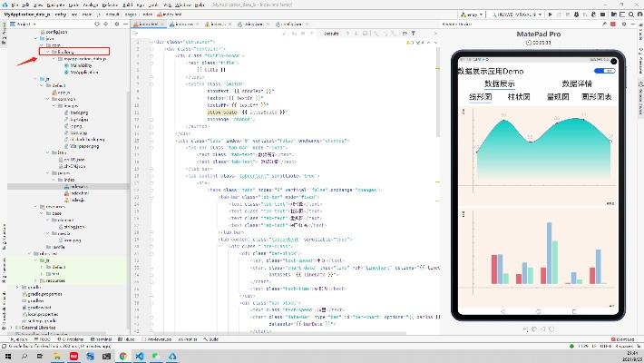The width and height of the screenshot is (644, 363).
Task: Open the Project view dropdown
Action: [36, 25]
